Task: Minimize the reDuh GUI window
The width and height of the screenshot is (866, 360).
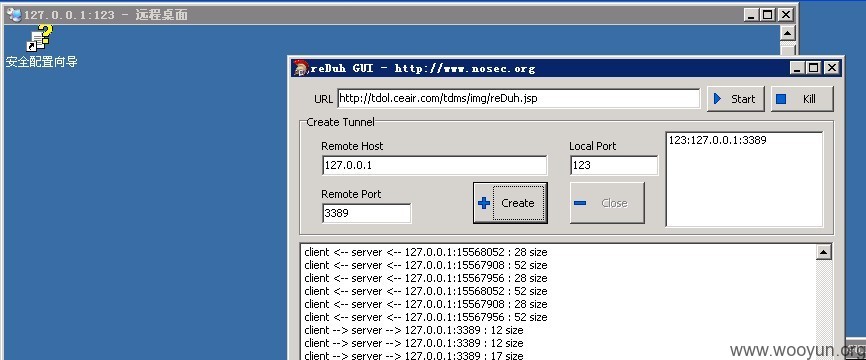Action: coord(797,68)
